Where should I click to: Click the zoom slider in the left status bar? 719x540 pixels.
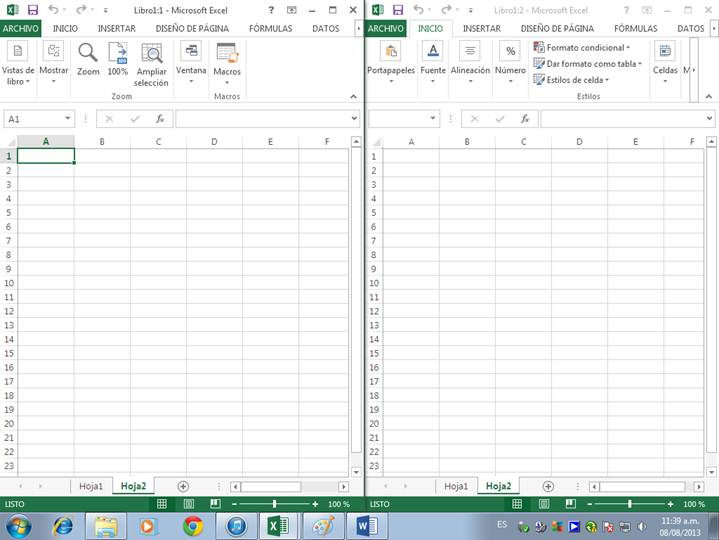[x=273, y=505]
